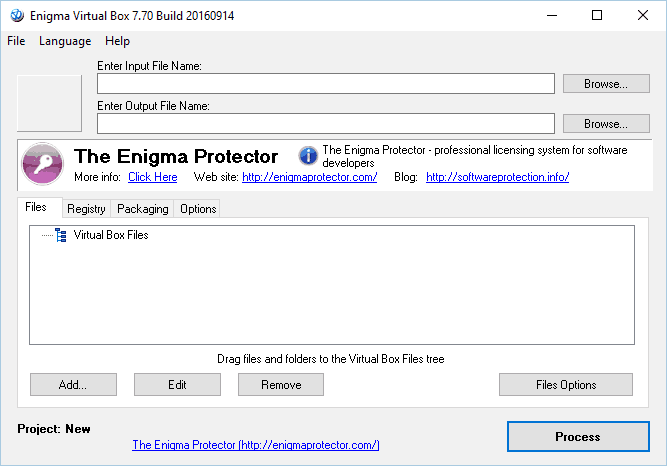
Task: Switch to the Registry tab
Action: 86,209
